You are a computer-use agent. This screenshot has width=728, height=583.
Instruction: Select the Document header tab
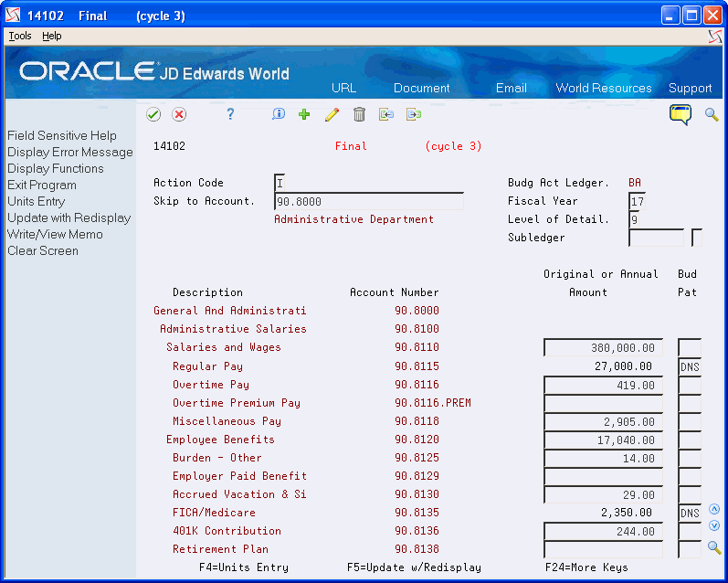point(422,88)
